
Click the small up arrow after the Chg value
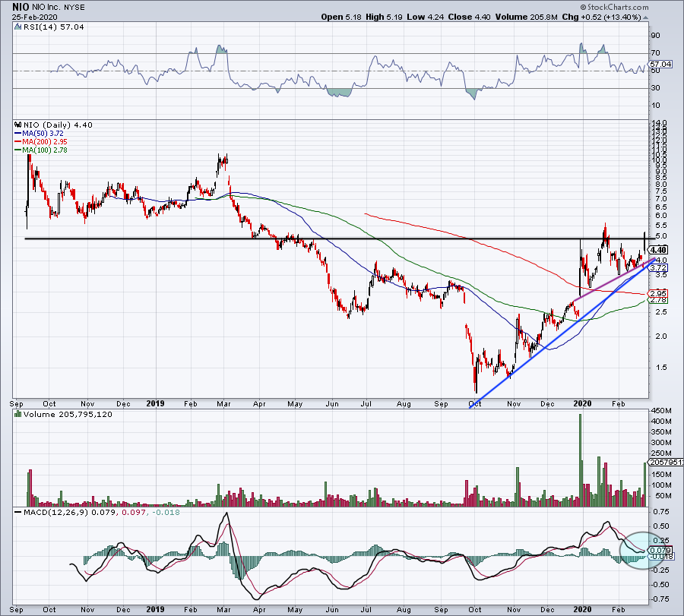[645, 17]
